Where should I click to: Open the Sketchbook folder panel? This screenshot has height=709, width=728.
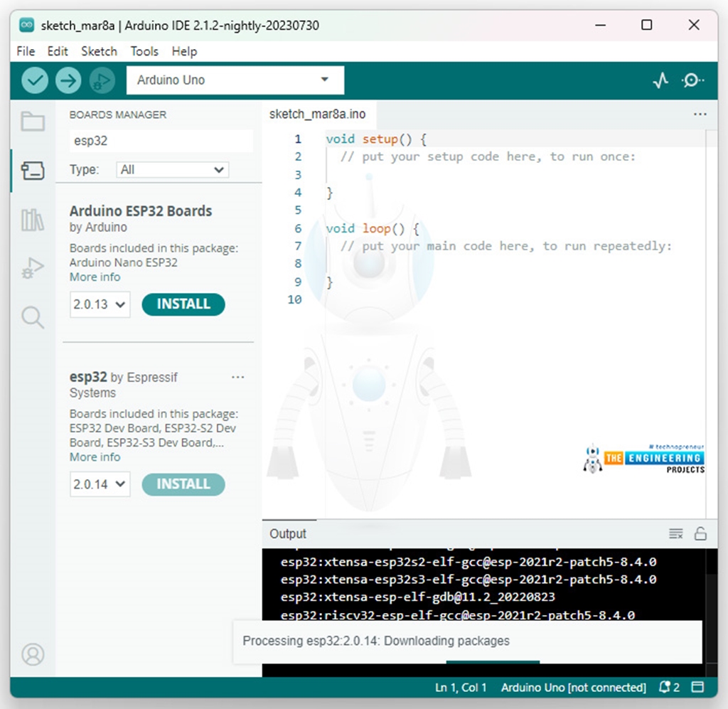click(x=33, y=122)
